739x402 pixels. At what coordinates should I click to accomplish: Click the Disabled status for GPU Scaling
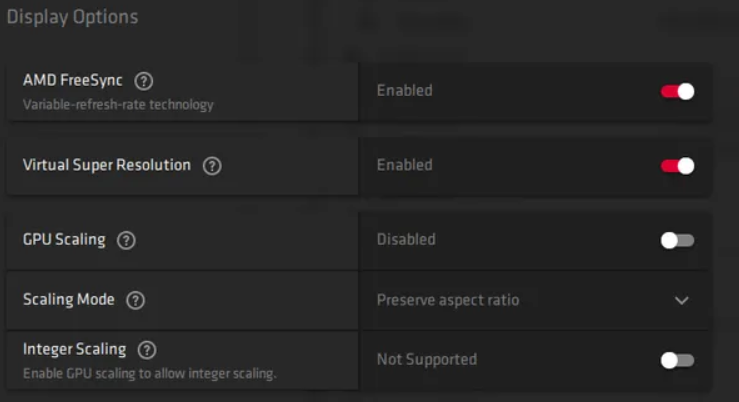(x=406, y=240)
